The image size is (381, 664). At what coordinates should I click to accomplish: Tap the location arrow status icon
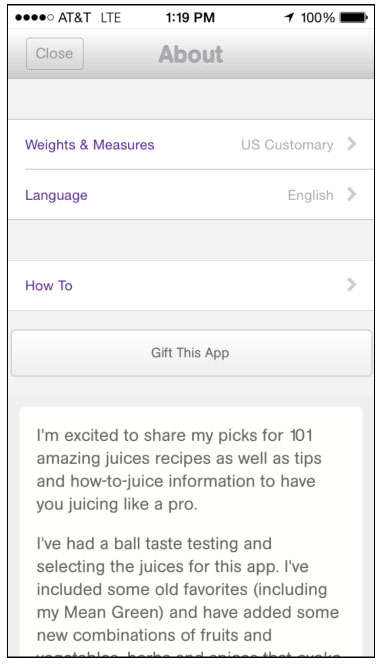pyautogui.click(x=289, y=17)
